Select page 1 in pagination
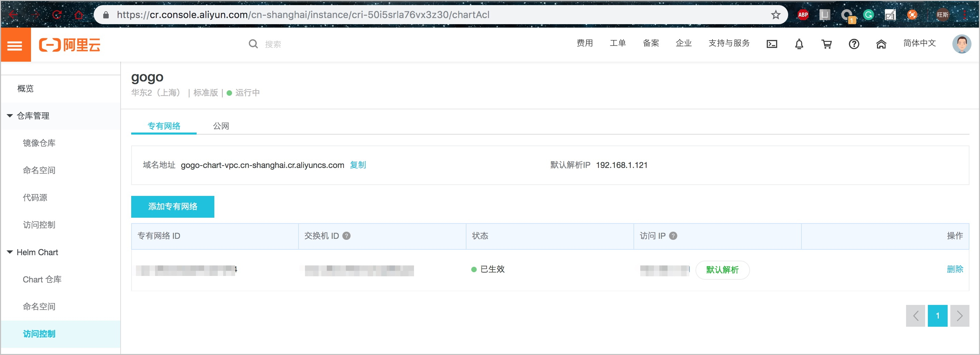This screenshot has height=355, width=980. [x=937, y=315]
